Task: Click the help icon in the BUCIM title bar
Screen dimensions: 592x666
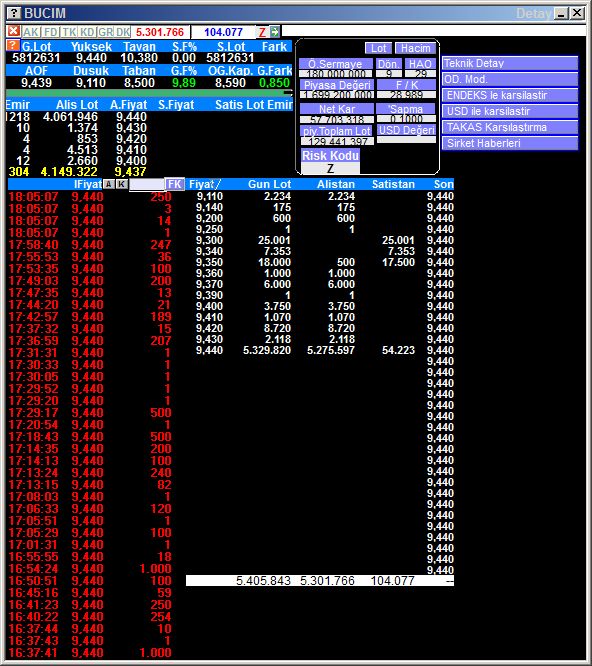Action: tap(14, 13)
